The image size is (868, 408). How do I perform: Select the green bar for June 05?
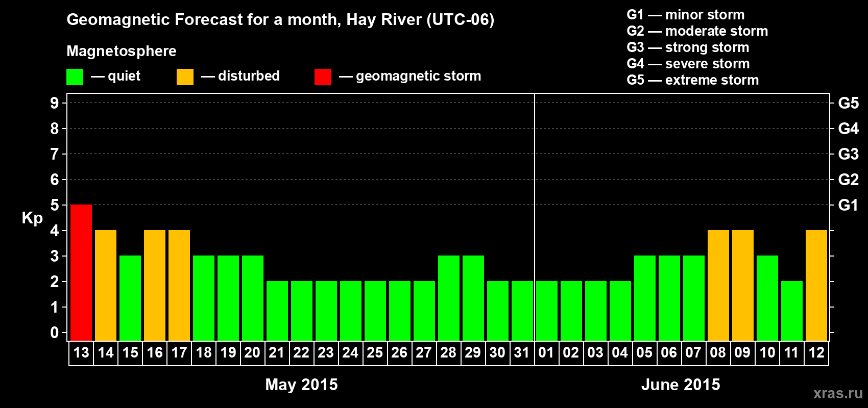(x=645, y=298)
